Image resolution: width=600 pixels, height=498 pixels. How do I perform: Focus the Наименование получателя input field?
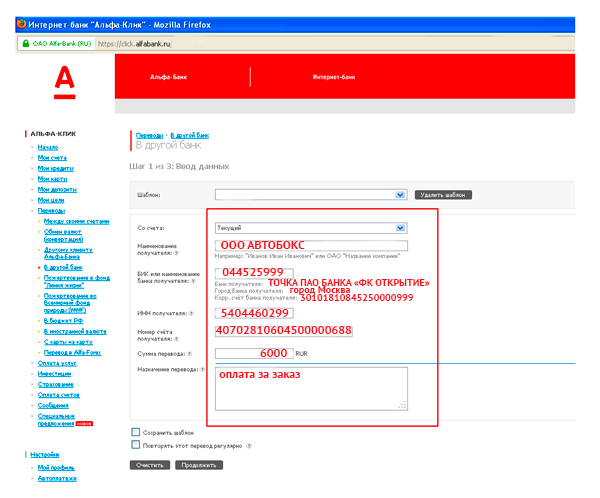pyautogui.click(x=311, y=245)
